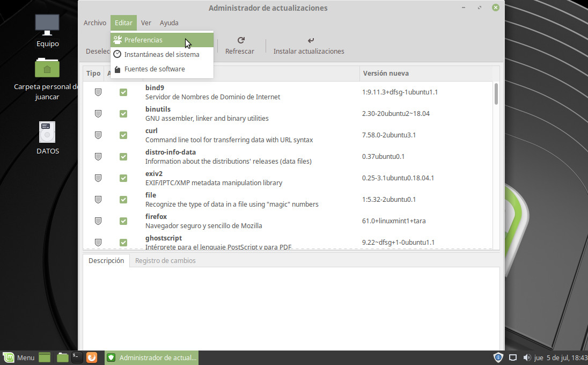Deselect the exiv2 package checkbox

click(x=123, y=178)
